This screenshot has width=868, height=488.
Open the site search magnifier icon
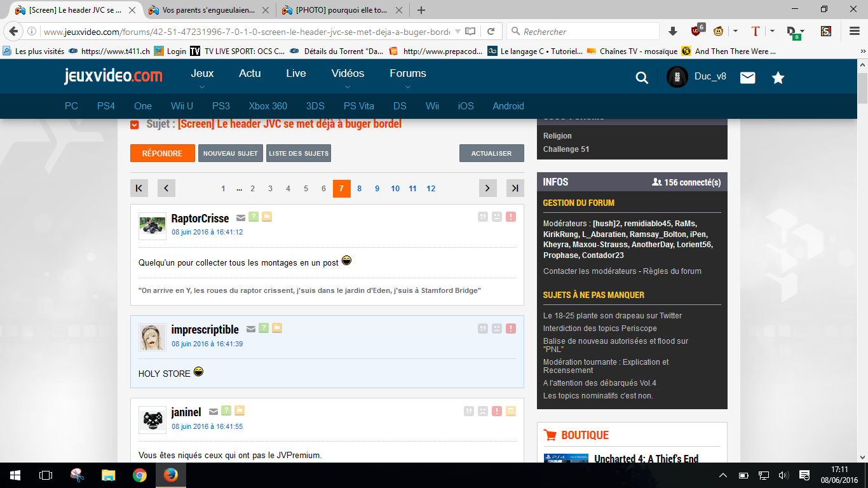[642, 78]
